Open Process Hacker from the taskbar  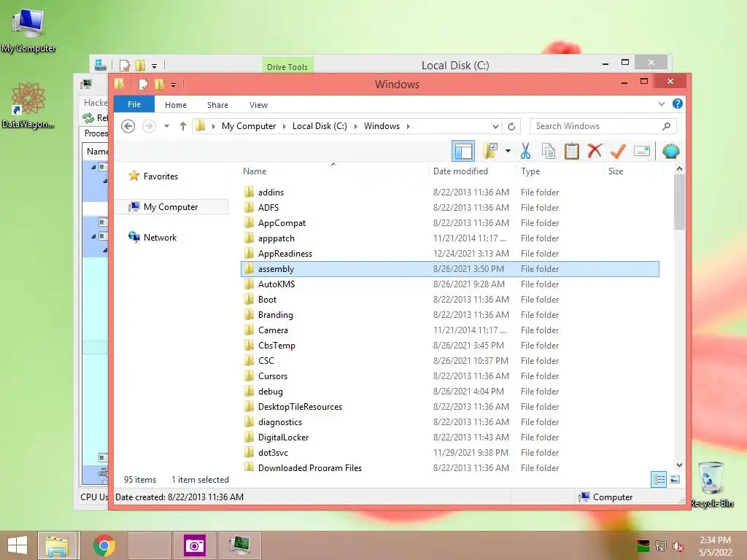[x=239, y=545]
